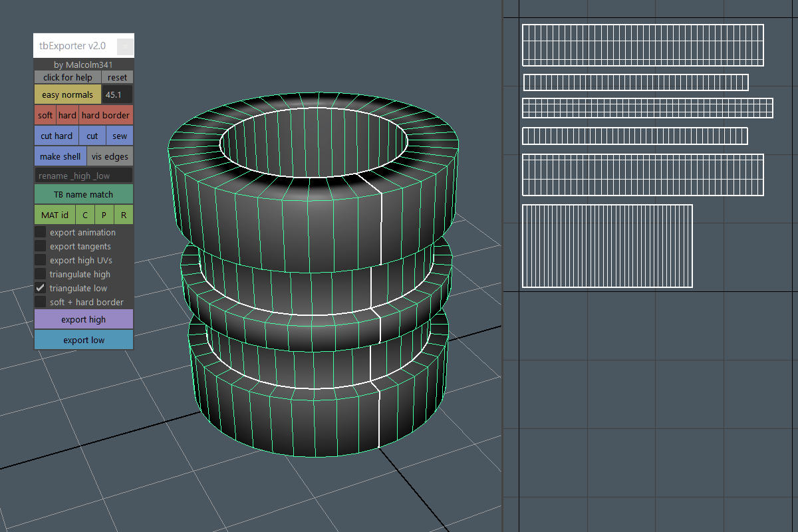
Task: Enable export tangents checkbox
Action: pos(41,246)
